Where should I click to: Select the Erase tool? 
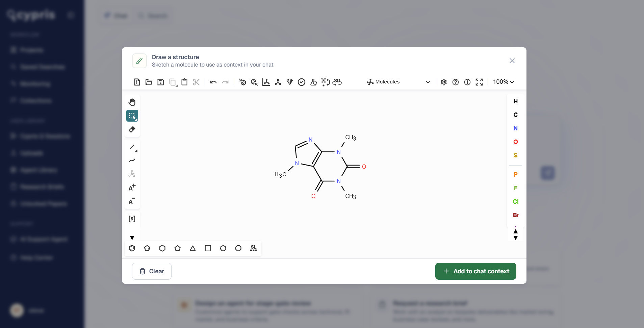132,129
